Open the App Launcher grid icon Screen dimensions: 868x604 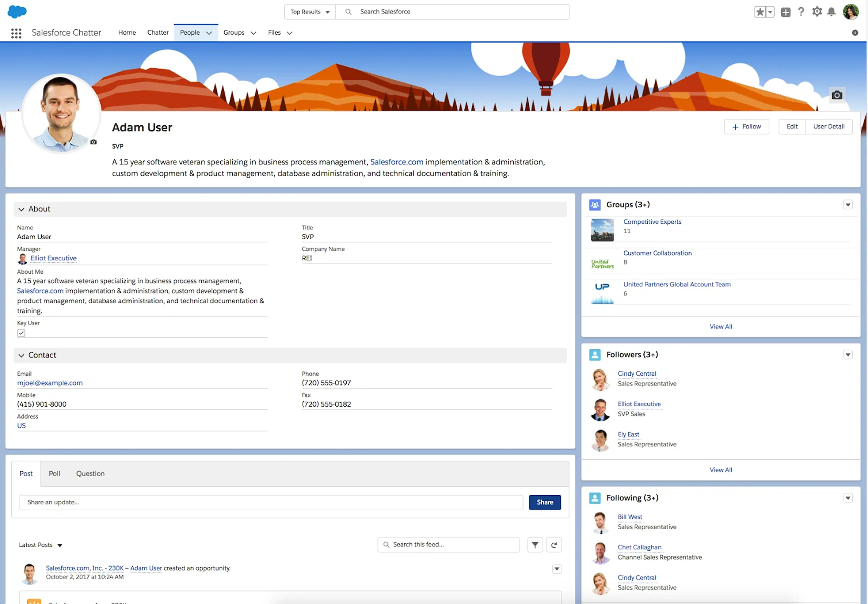pos(16,33)
